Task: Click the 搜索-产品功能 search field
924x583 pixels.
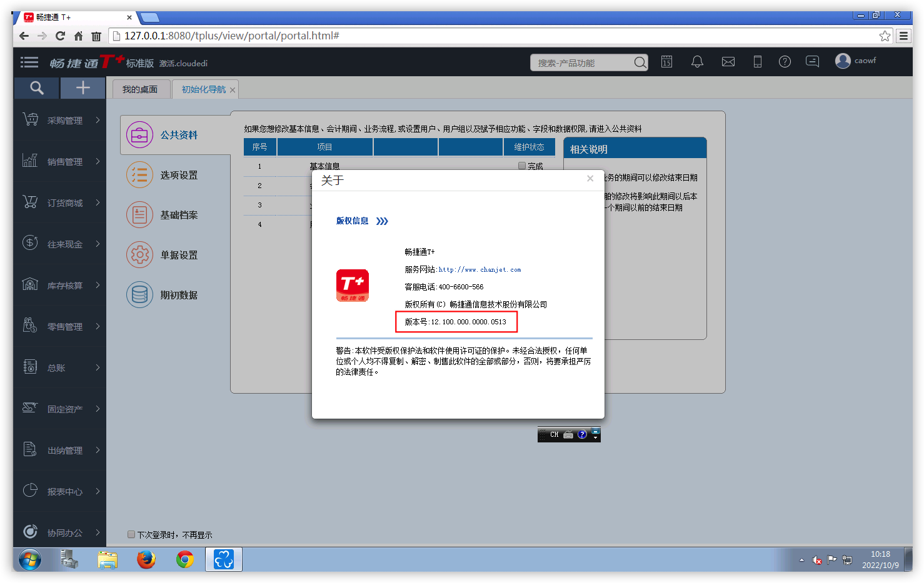Action: (x=583, y=63)
